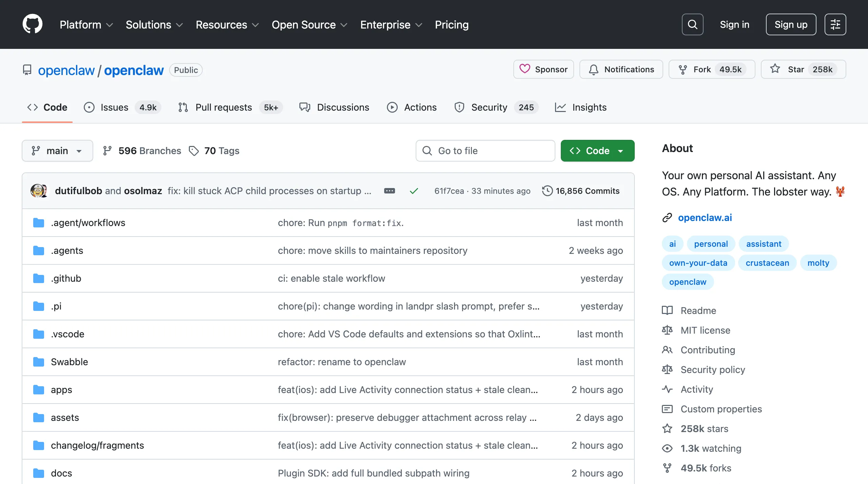This screenshot has width=868, height=484.
Task: Switch to the Pull requests tab
Action: [x=223, y=107]
